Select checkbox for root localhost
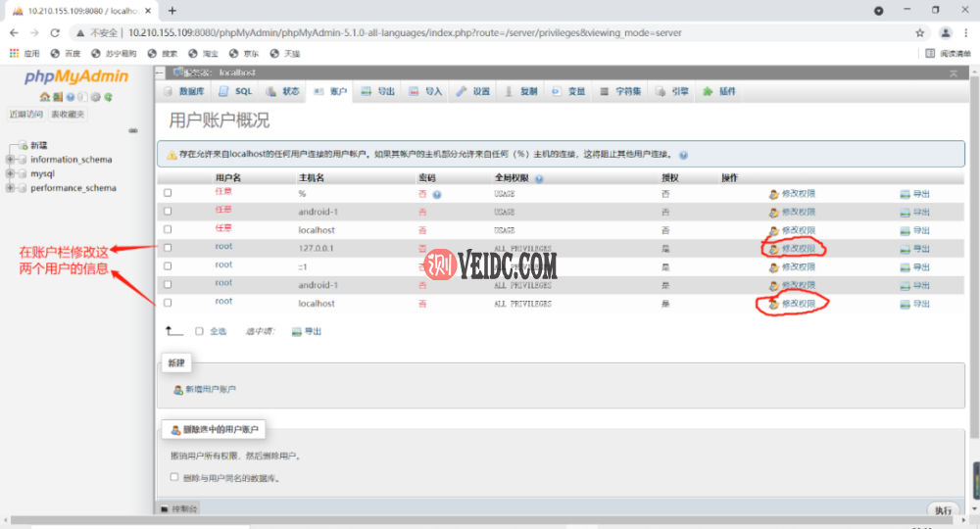The height and width of the screenshot is (529, 980). (168, 303)
